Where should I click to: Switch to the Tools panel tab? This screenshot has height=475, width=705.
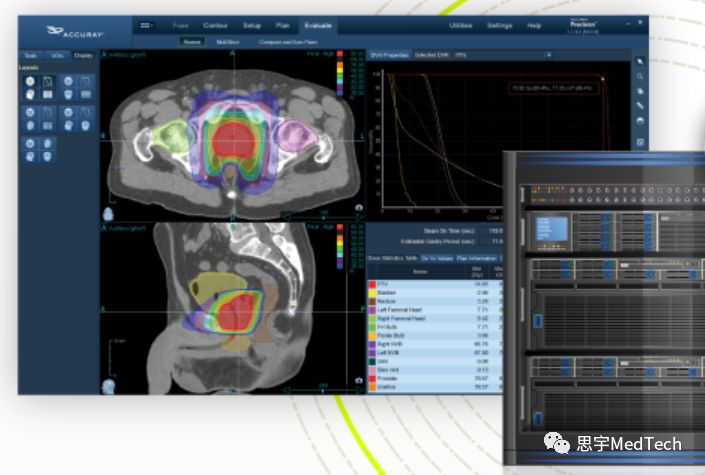point(31,55)
